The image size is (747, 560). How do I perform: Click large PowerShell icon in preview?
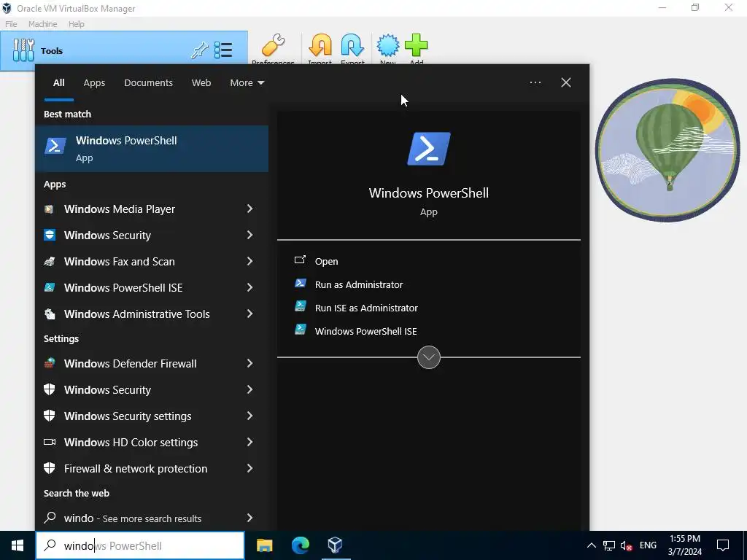429,149
